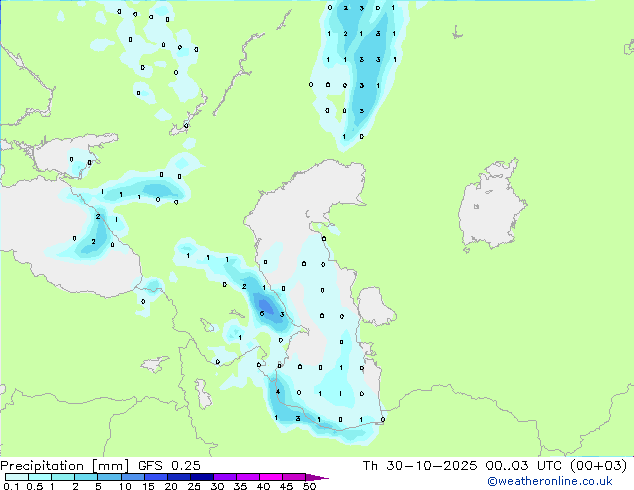
Task: Click the '4' precipitation value on map
Action: pyautogui.click(x=278, y=391)
